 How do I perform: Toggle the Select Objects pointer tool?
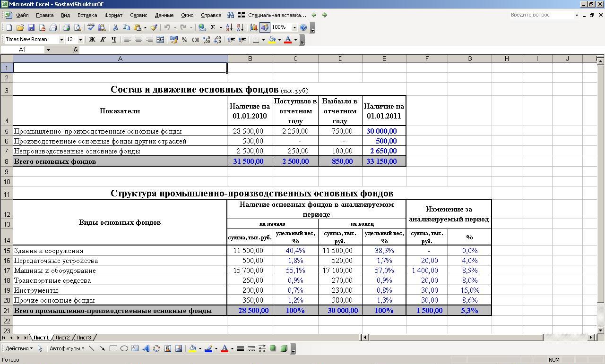(x=40, y=348)
